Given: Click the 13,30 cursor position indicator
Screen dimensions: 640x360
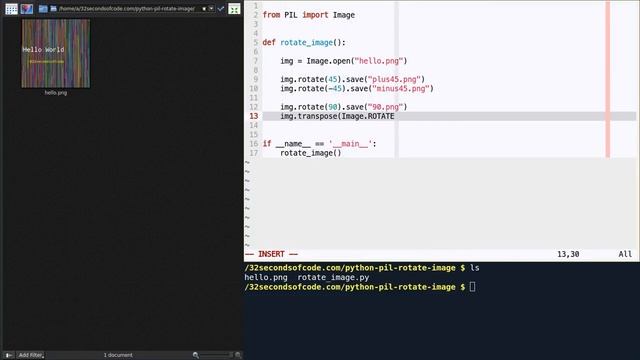Looking at the screenshot, I should point(568,254).
